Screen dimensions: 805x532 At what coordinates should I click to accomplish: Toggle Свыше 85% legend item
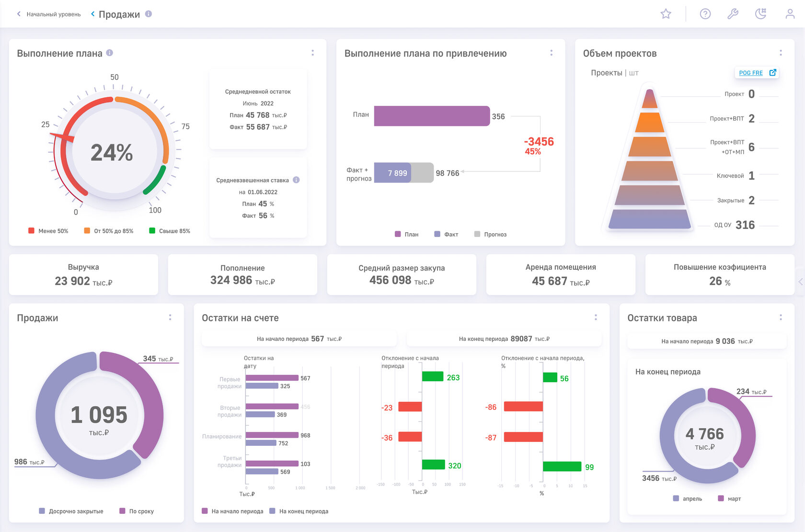[170, 231]
